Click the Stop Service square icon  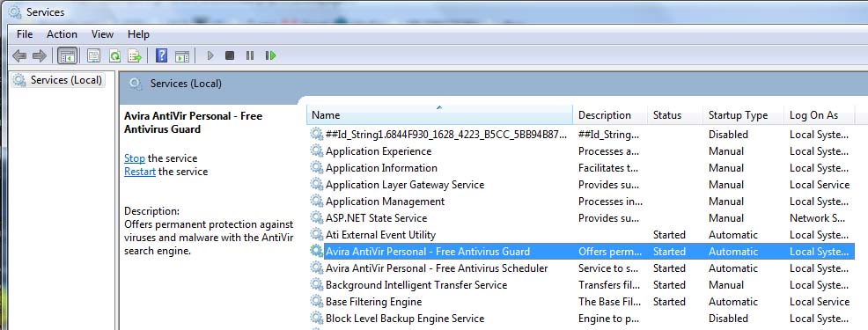click(x=230, y=55)
